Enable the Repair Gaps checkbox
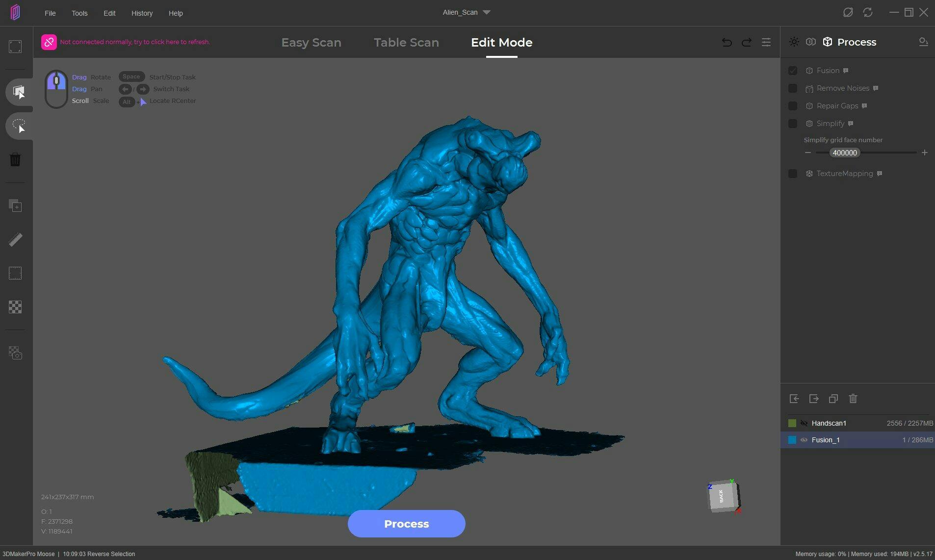This screenshot has height=560, width=935. point(793,106)
